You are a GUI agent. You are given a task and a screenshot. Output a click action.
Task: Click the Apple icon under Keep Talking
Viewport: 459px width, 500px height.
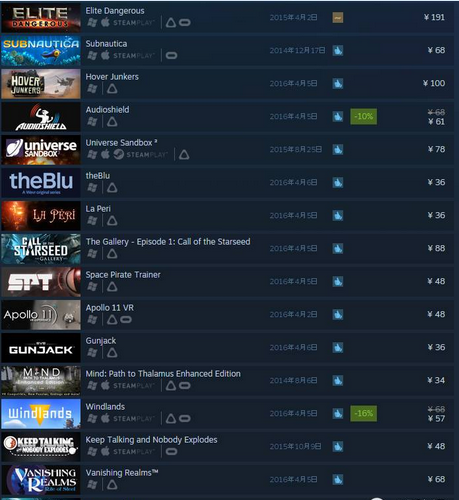[x=105, y=451]
